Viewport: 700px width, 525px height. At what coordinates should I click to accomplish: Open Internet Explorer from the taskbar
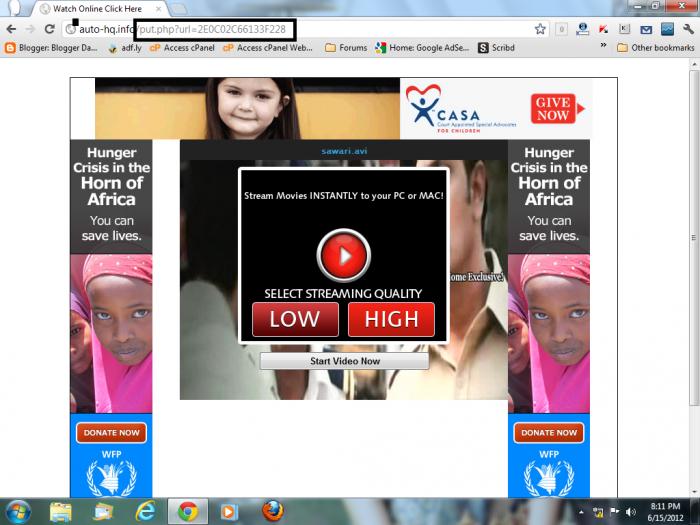click(x=146, y=512)
